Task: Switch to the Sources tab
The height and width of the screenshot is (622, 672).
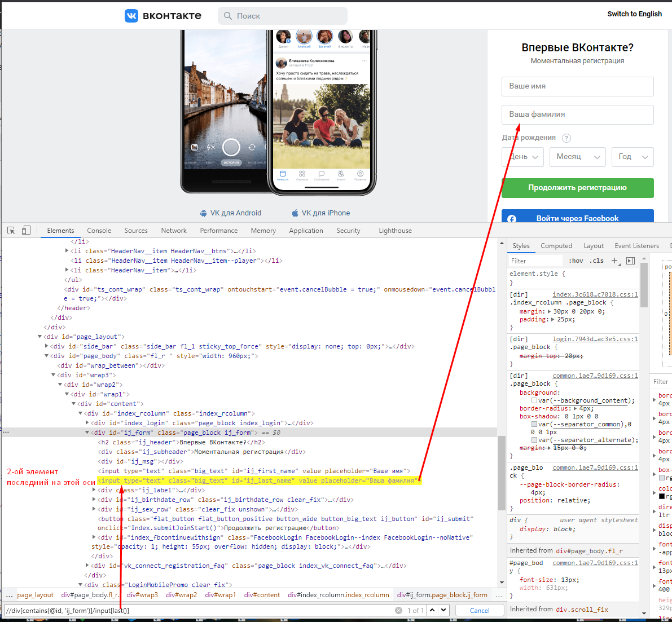Action: point(136,231)
